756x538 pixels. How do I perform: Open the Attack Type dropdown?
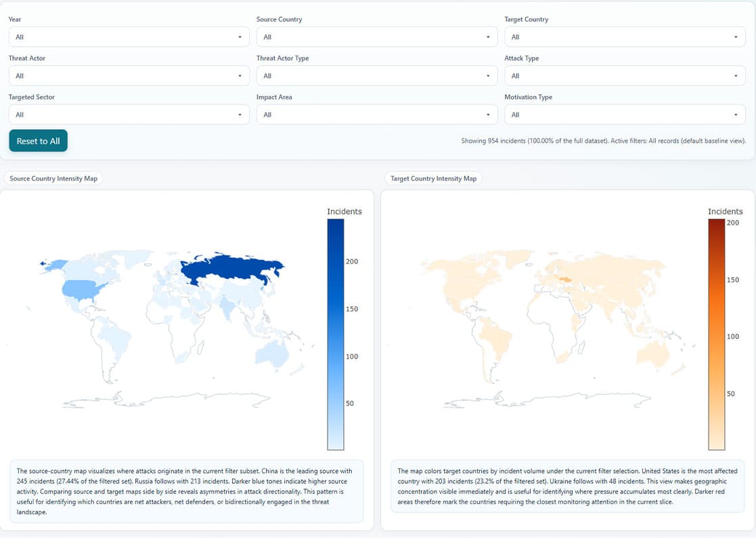coord(625,76)
